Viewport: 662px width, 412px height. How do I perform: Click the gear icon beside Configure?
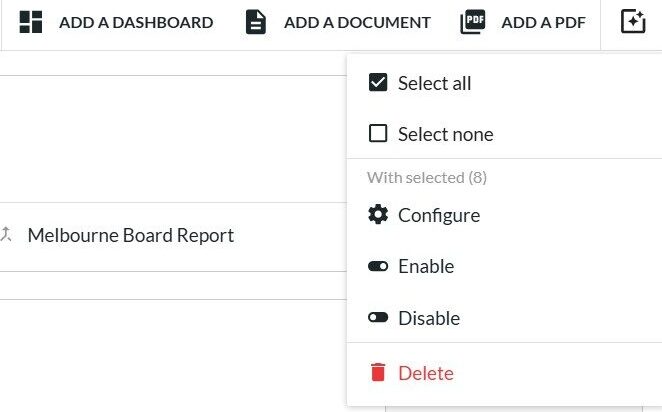[377, 215]
